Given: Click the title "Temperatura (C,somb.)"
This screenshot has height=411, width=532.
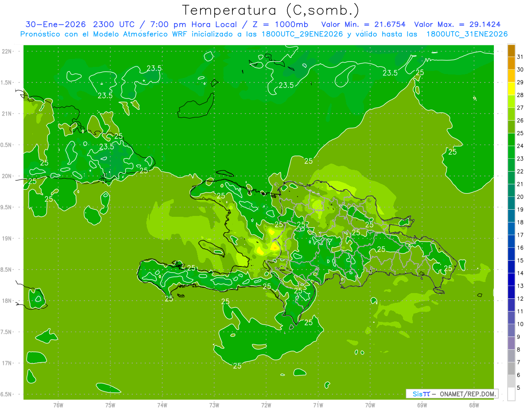Looking at the screenshot, I should pos(271,10).
